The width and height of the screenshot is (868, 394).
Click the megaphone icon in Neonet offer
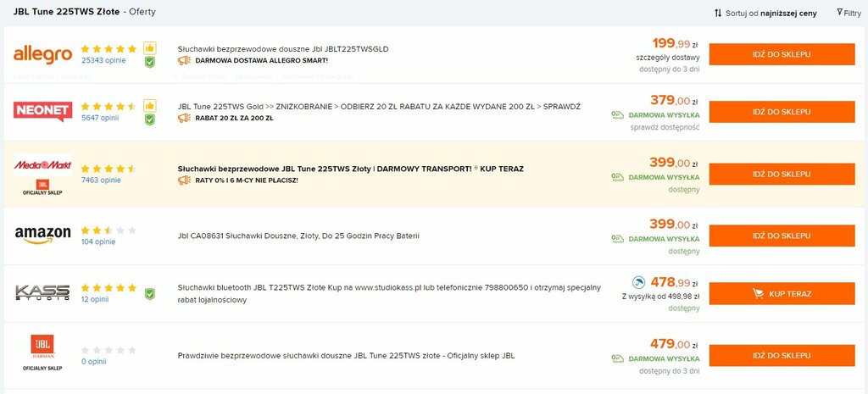184,118
